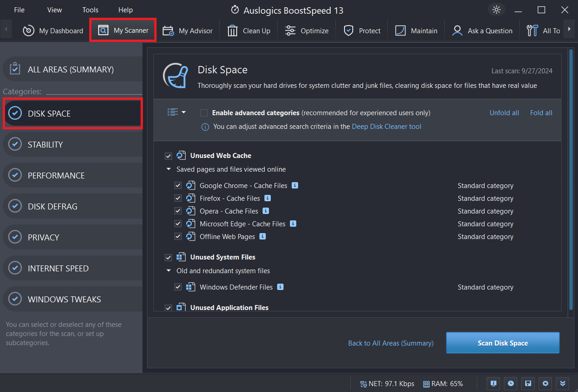578x392 pixels.
Task: Show info for Google Chrome Cache Files
Action: (x=295, y=185)
